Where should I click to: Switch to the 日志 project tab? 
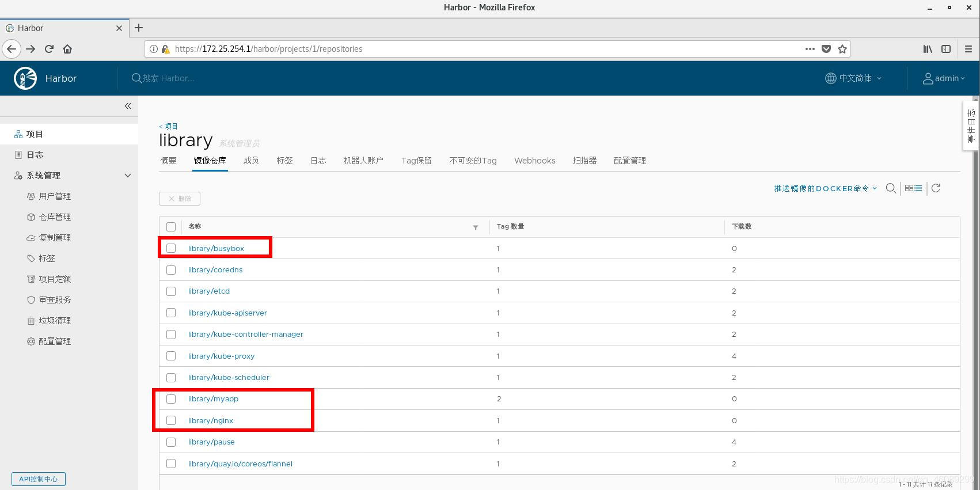318,161
